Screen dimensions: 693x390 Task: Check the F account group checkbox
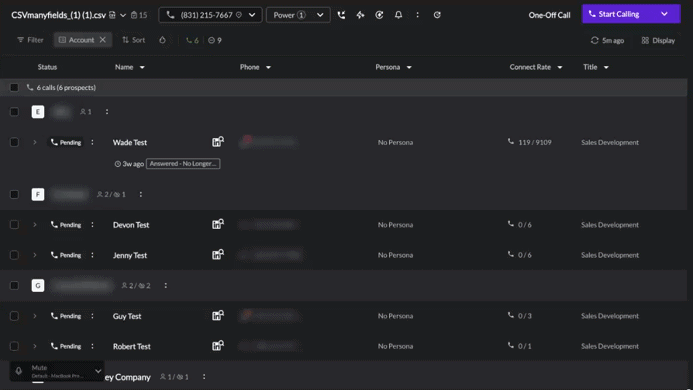[14, 195]
